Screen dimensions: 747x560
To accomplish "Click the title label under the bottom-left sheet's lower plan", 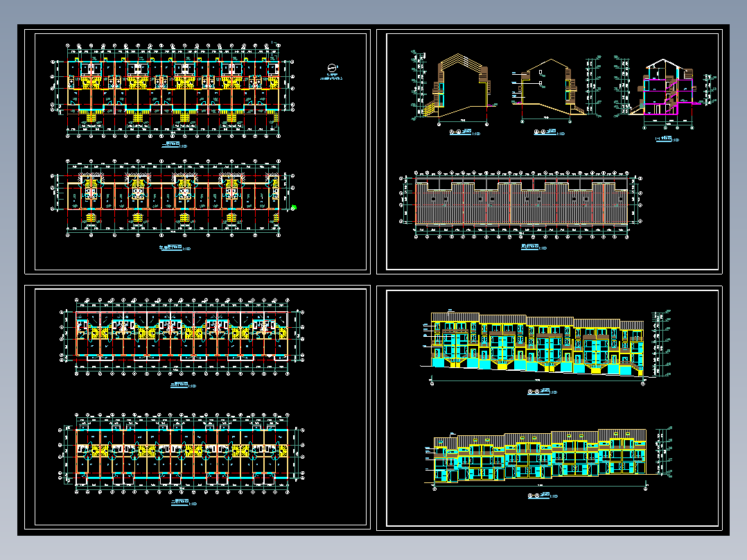I will 184,502.
